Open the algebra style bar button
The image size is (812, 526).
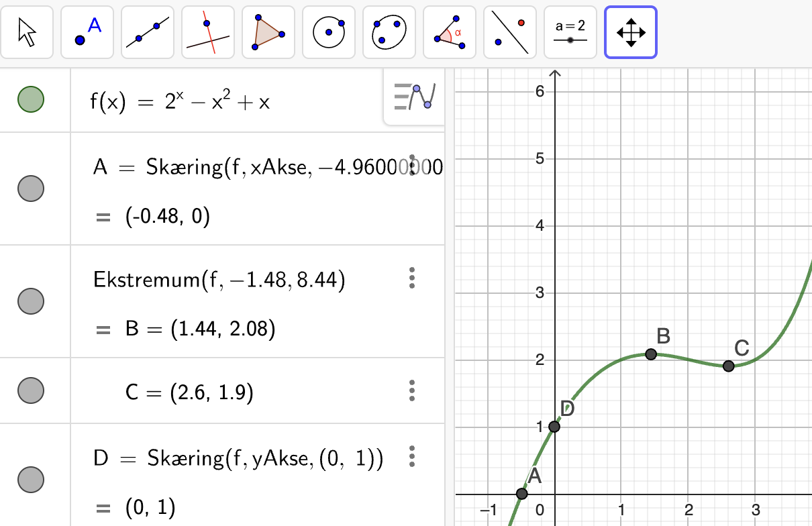[x=415, y=97]
